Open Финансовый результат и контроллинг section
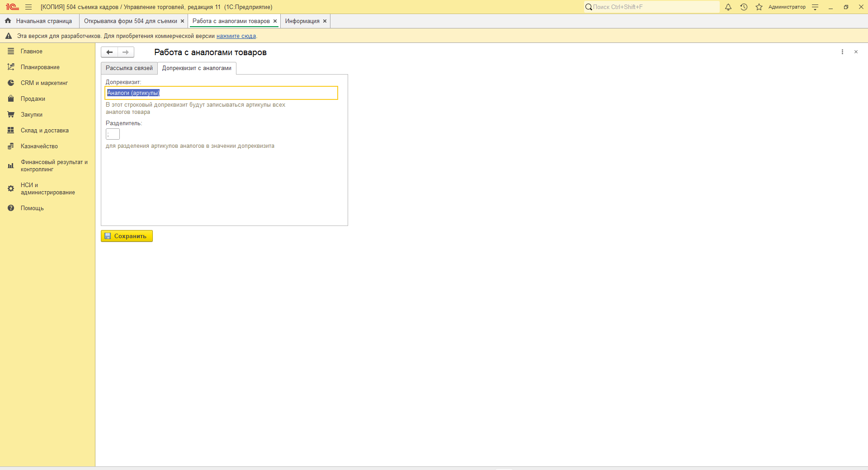This screenshot has height=470, width=868. click(x=47, y=166)
